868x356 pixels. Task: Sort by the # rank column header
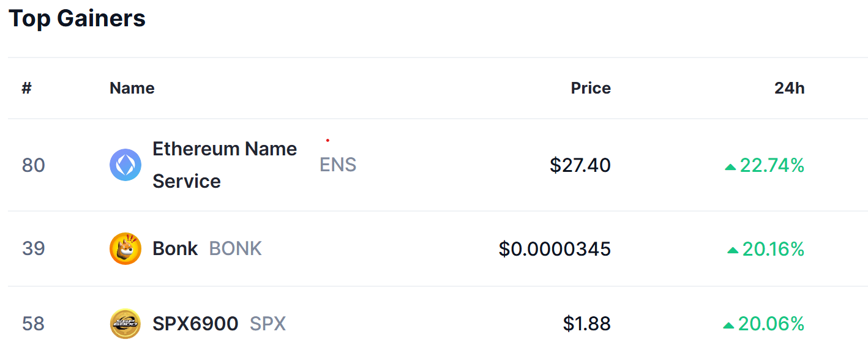click(26, 88)
